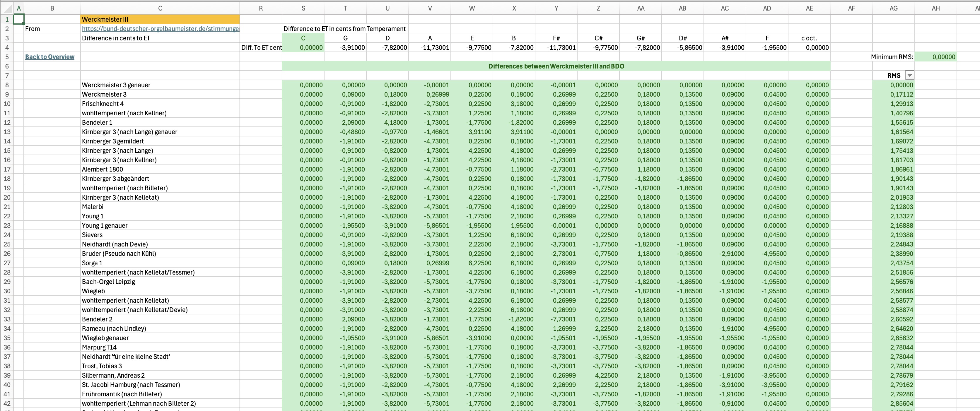Click the 'c oct.' header cell
Viewport: 980px width, 411px height.
coord(809,38)
